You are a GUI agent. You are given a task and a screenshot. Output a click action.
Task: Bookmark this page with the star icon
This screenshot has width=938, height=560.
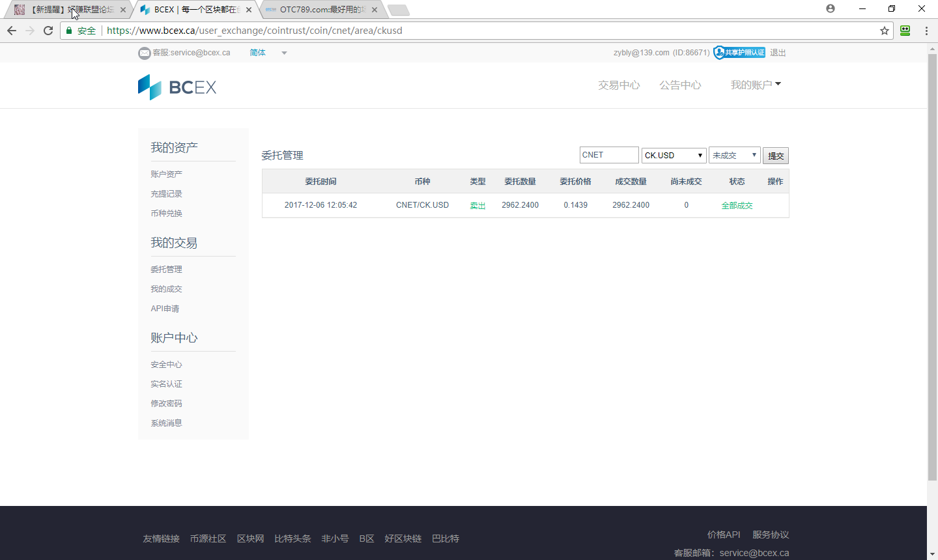(x=884, y=31)
